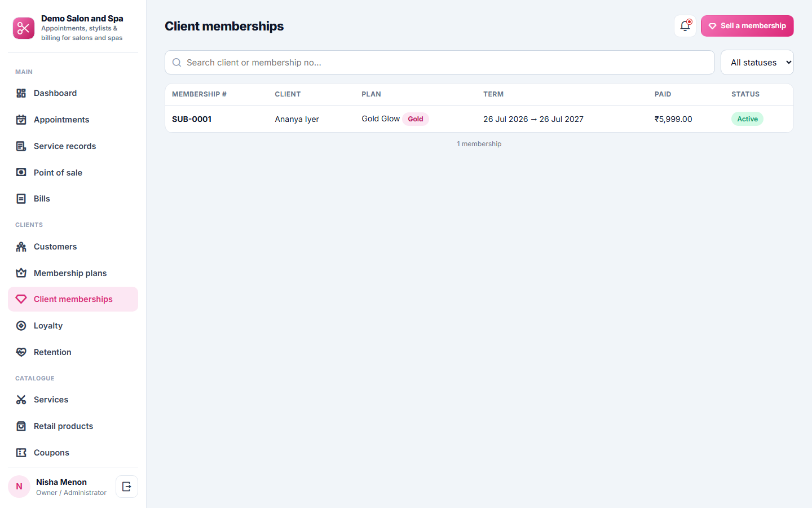Image resolution: width=812 pixels, height=508 pixels.
Task: Open membership SUB-0001
Action: coord(192,119)
